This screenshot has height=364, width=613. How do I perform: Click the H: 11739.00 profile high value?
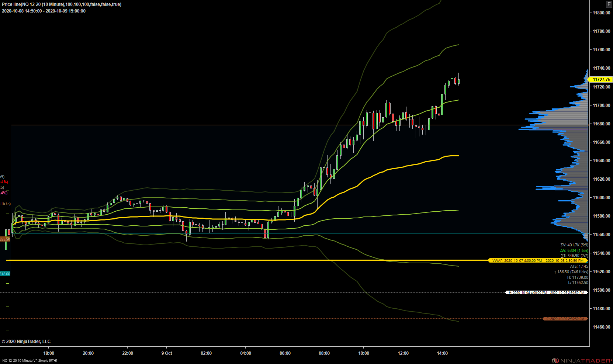click(x=578, y=277)
